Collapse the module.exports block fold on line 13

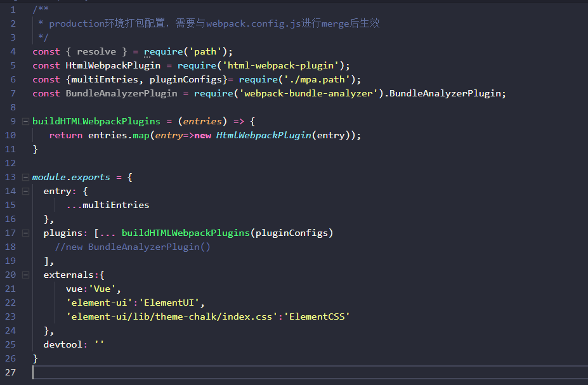(25, 178)
